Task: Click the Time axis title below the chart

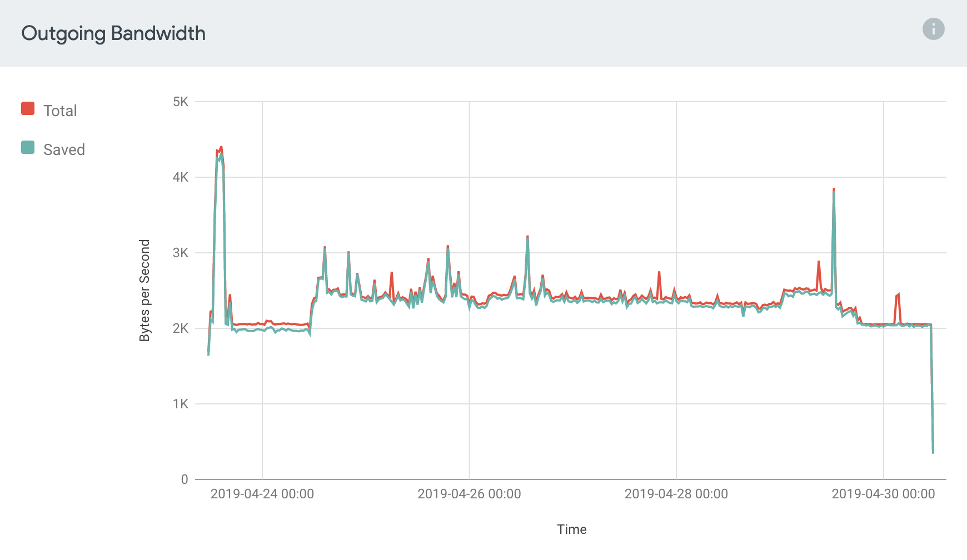Action: coord(571,529)
